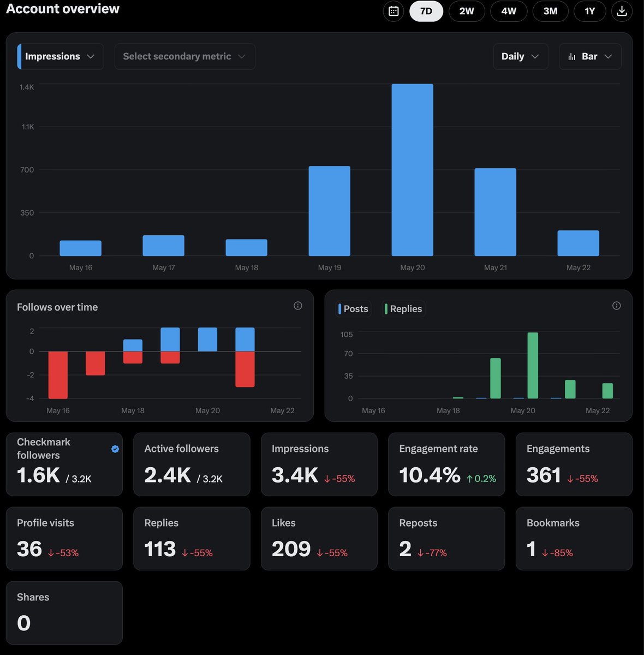The image size is (644, 655).
Task: Click info icon in Posts/Replies chart
Action: pos(617,306)
